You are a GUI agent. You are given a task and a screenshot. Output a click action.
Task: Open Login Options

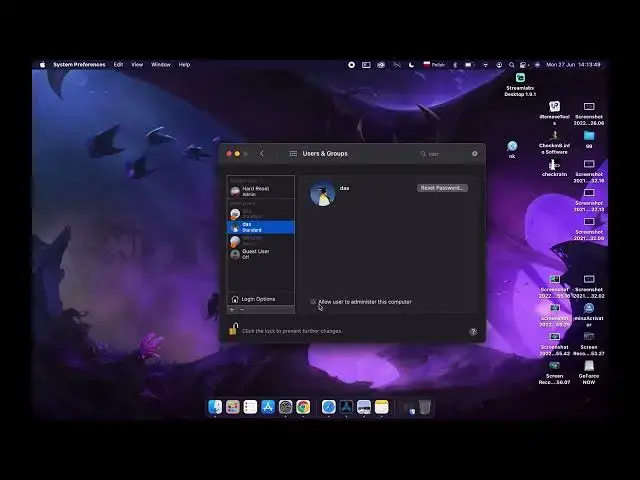(x=260, y=299)
